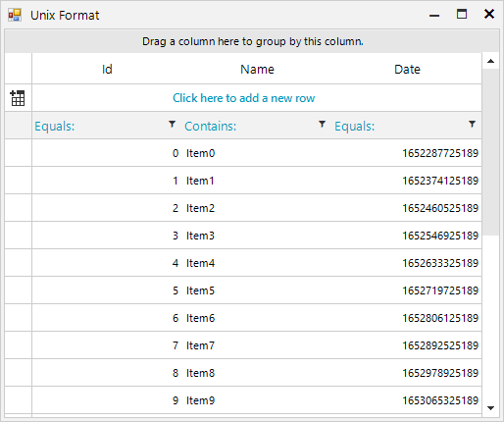Select the Item0 name cell

[257, 153]
